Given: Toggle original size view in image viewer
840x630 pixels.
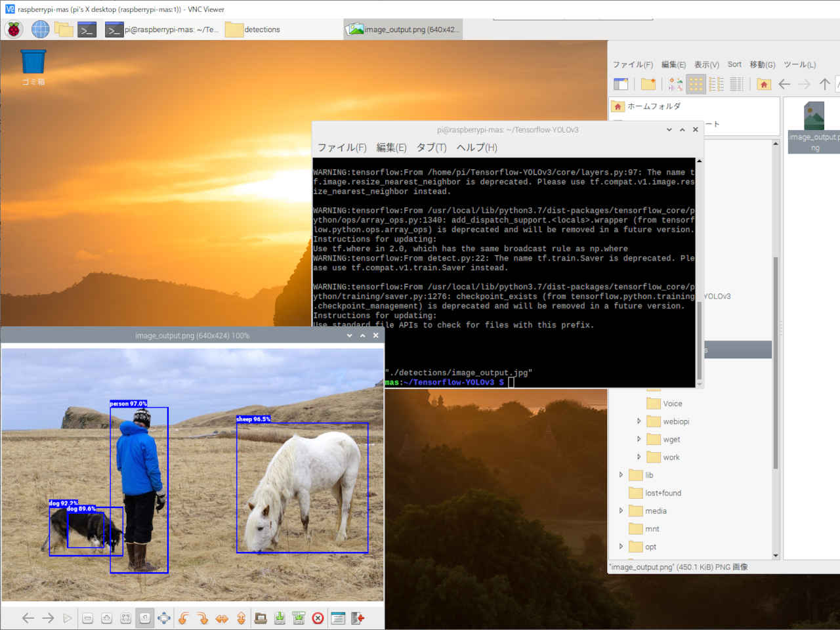Looking at the screenshot, I should [145, 618].
